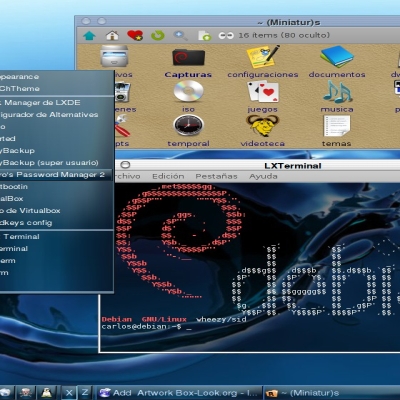
Task: Open the juegos folder with playing cards
Action: click(x=263, y=97)
